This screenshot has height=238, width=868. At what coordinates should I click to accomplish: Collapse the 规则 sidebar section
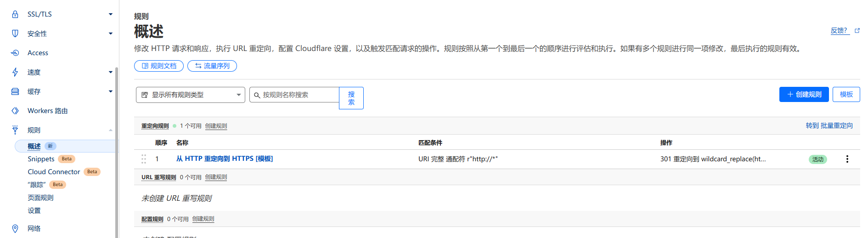[110, 130]
